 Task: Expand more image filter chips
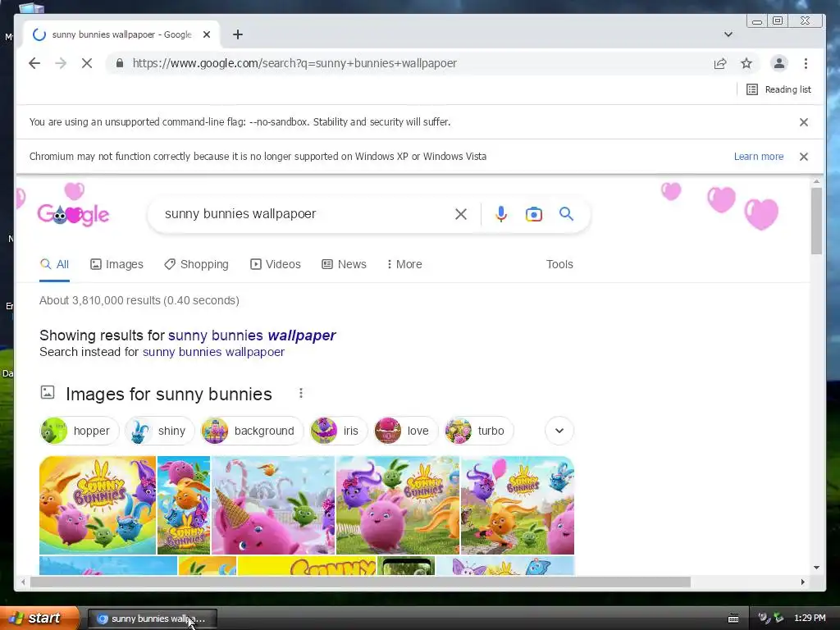click(559, 431)
